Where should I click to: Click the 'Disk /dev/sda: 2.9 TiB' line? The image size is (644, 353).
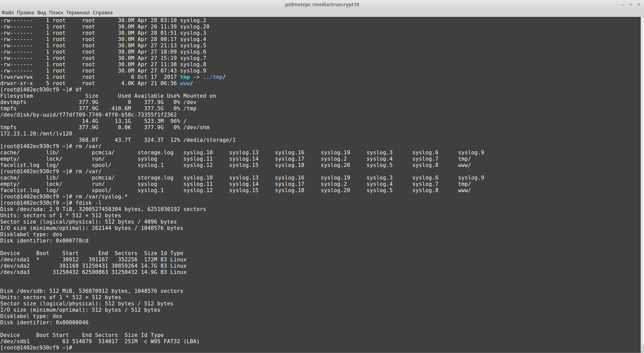(103, 209)
